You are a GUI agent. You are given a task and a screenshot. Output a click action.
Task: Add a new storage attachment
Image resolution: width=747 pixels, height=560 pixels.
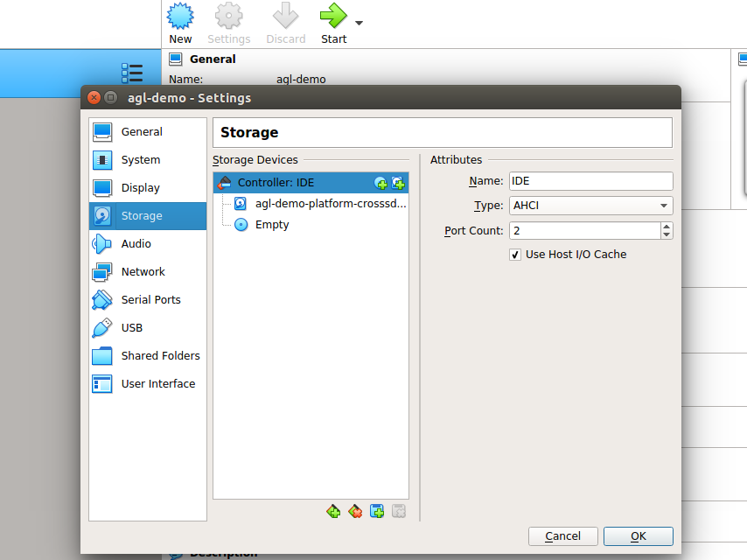click(x=377, y=512)
